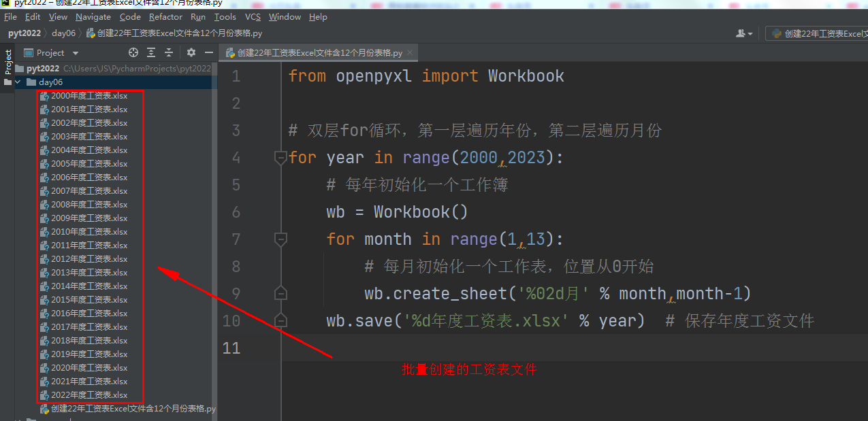Click pyt2022 in the breadcrumb bar
Image resolution: width=868 pixels, height=421 pixels.
(x=25, y=33)
